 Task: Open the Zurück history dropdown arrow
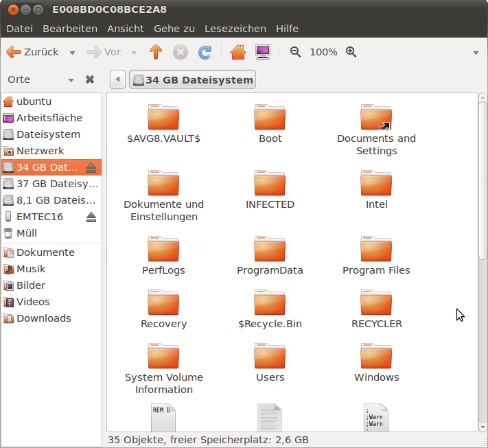click(x=72, y=53)
